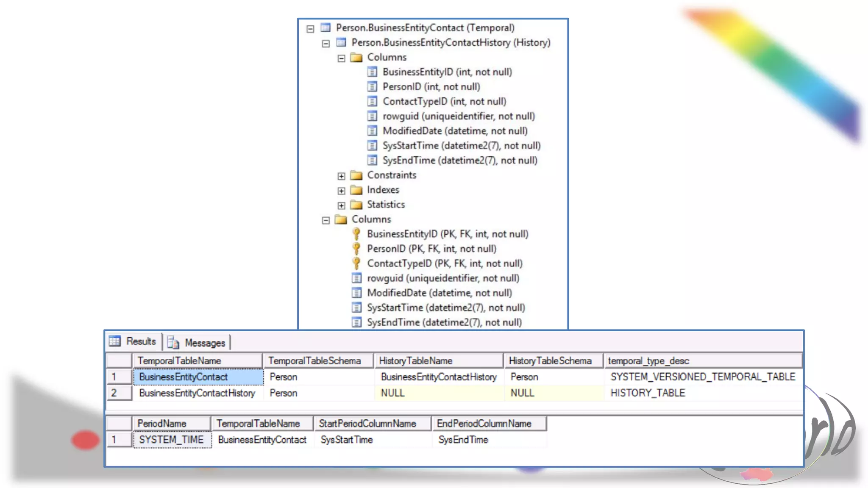Image resolution: width=868 pixels, height=488 pixels.
Task: Collapse the Person.BusinessEntityContact (Temporal) node
Action: pos(310,29)
